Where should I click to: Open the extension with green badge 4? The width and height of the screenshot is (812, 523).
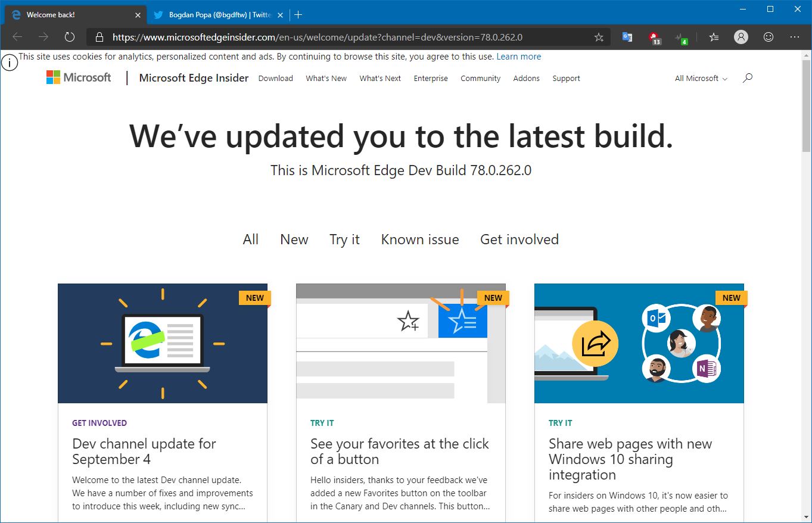[x=681, y=38]
